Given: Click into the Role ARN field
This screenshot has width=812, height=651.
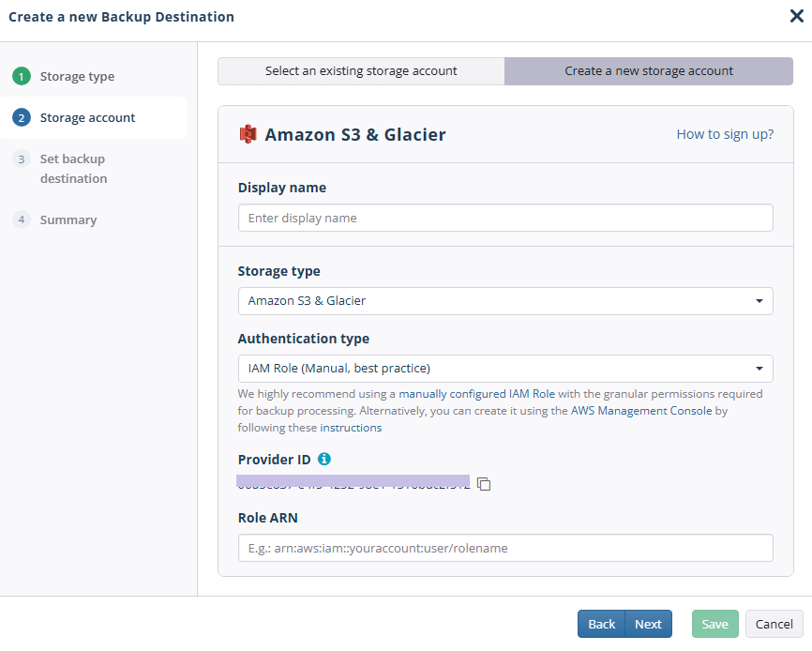Looking at the screenshot, I should pos(505,548).
